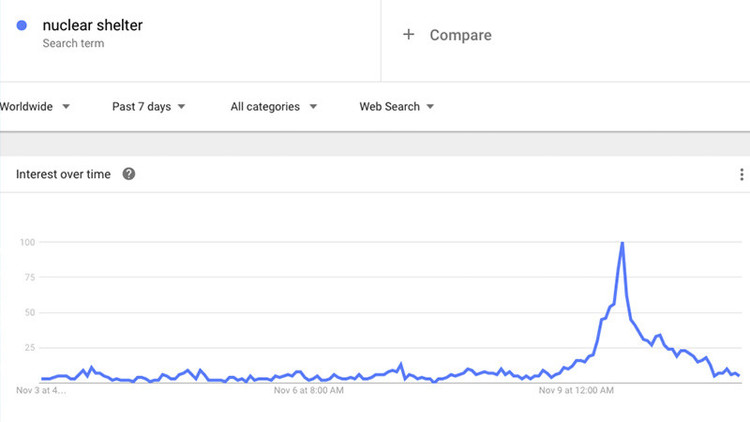
Task: Click the 75 y-axis value label
Action: coord(30,277)
